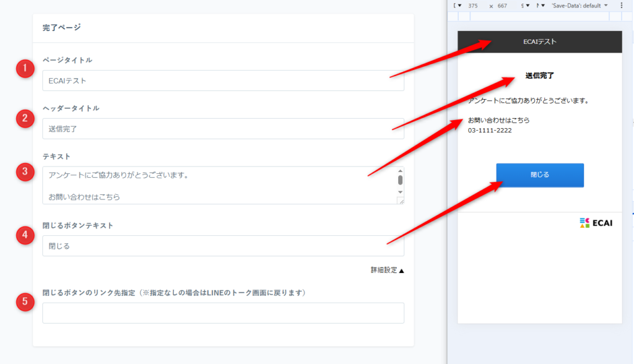
Task: Click the empty 閉じるボタンのリンク先指定 input field
Action: tap(223, 313)
